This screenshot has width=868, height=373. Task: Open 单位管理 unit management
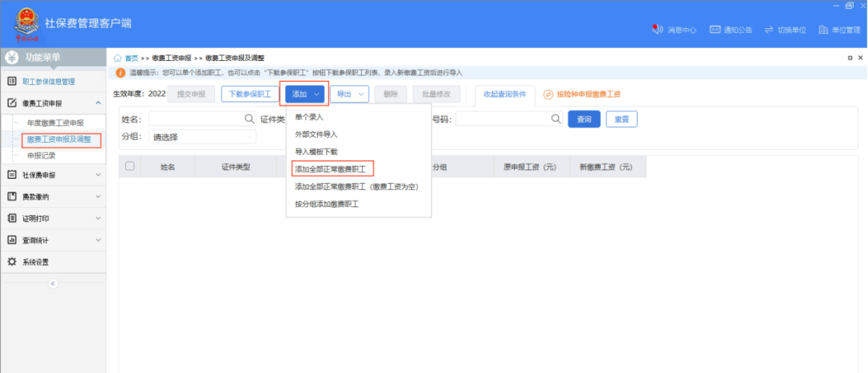click(839, 30)
